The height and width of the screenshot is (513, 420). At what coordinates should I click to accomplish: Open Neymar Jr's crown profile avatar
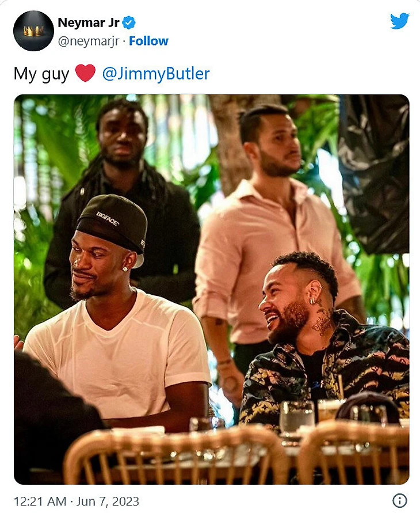pos(34,31)
